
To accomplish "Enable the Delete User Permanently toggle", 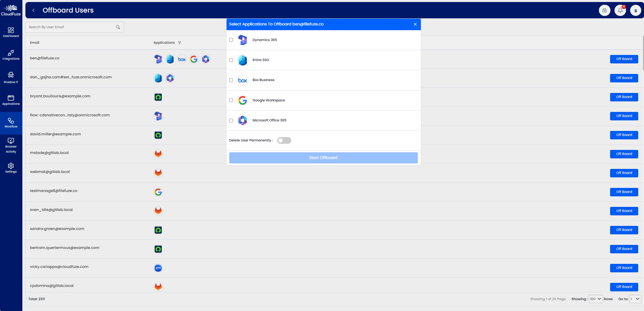I will 284,140.
